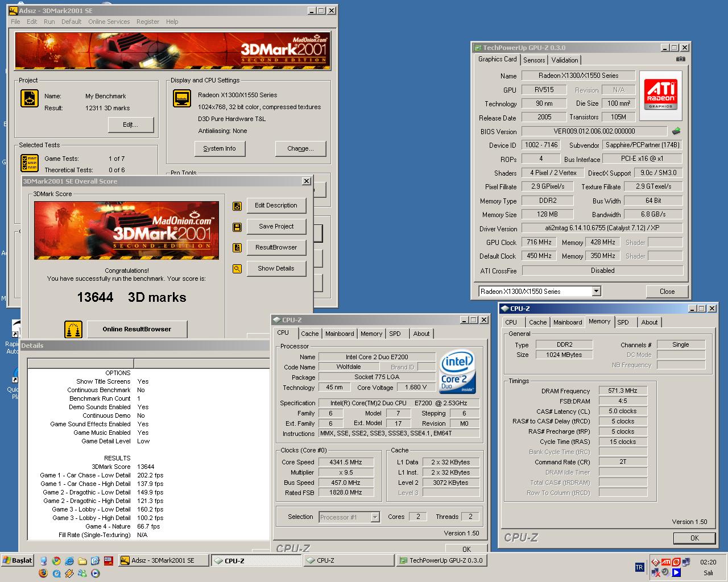The width and height of the screenshot is (728, 582).
Task: Open the File menu in 3DMark2001
Action: pos(15,22)
